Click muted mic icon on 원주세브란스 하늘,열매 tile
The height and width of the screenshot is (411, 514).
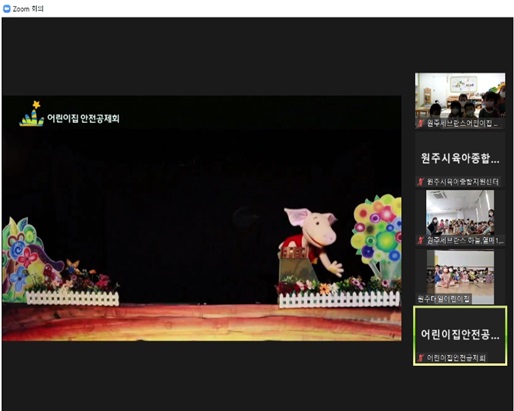point(420,240)
